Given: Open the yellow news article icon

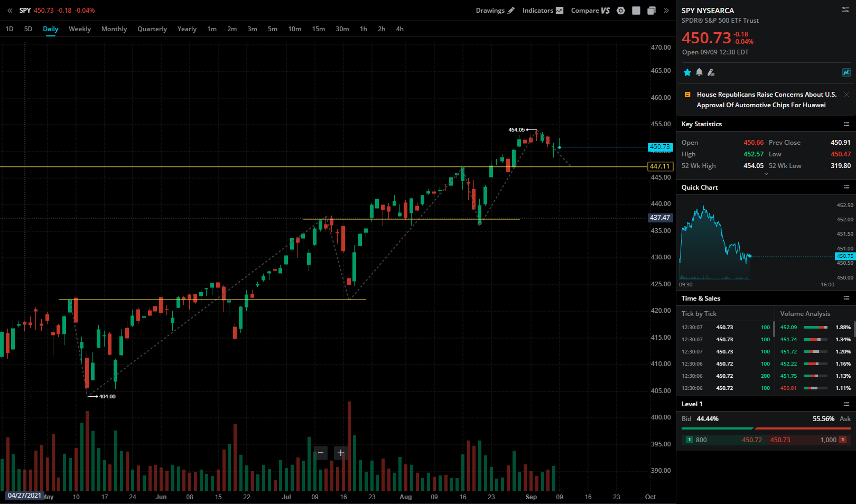Looking at the screenshot, I should (x=687, y=95).
